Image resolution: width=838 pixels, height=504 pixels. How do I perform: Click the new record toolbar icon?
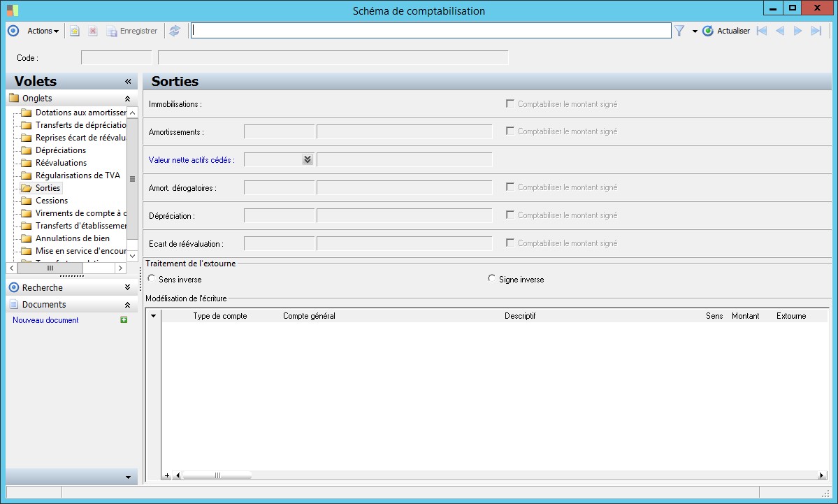(75, 31)
